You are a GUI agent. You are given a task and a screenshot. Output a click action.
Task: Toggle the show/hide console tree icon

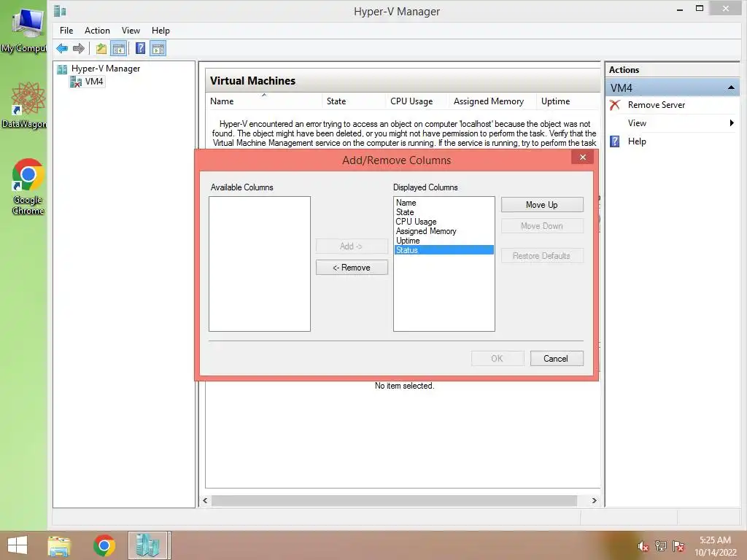pos(119,48)
